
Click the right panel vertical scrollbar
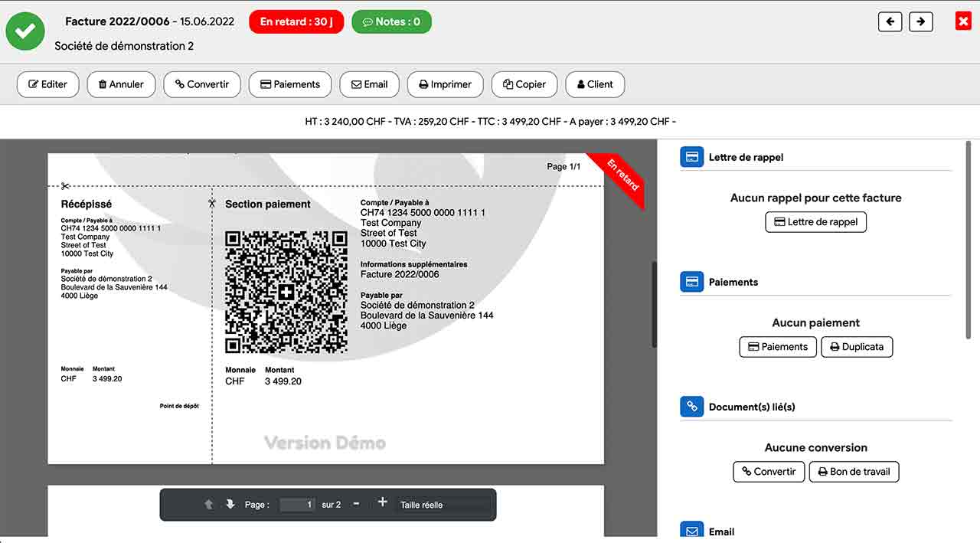pyautogui.click(x=969, y=240)
